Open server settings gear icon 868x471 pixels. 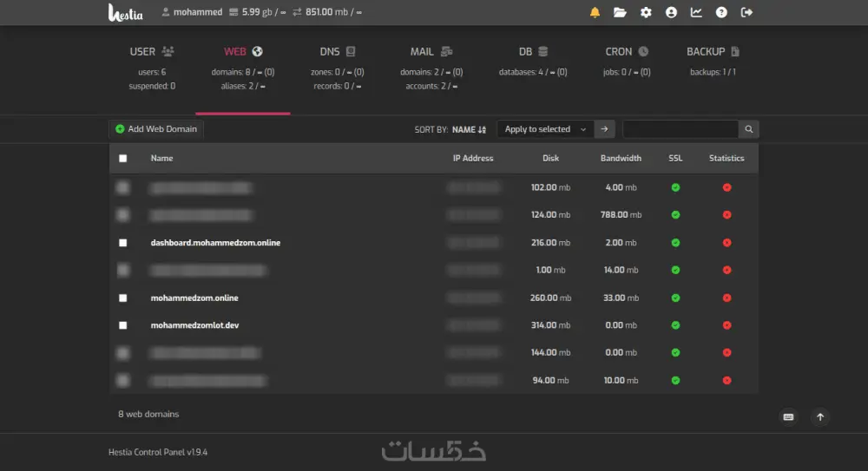click(646, 12)
